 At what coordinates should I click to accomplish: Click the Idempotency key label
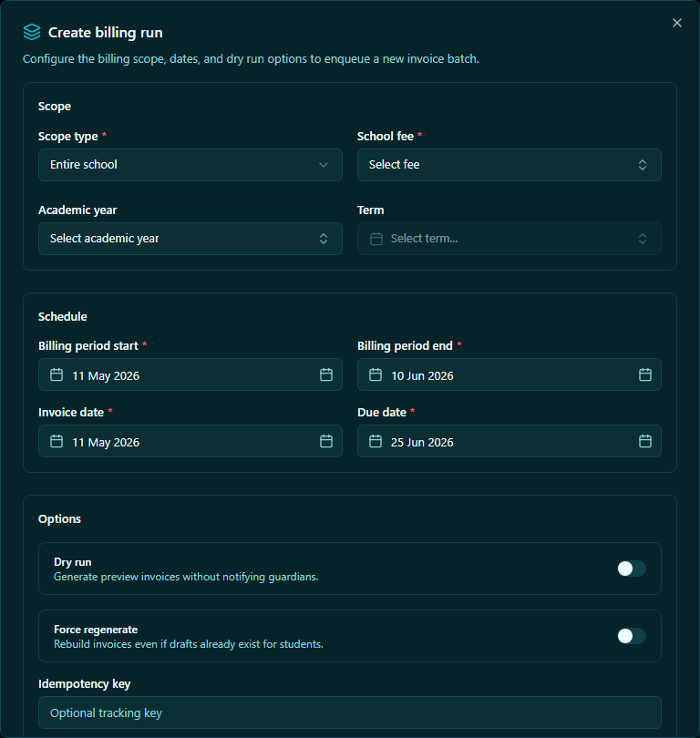coord(84,684)
